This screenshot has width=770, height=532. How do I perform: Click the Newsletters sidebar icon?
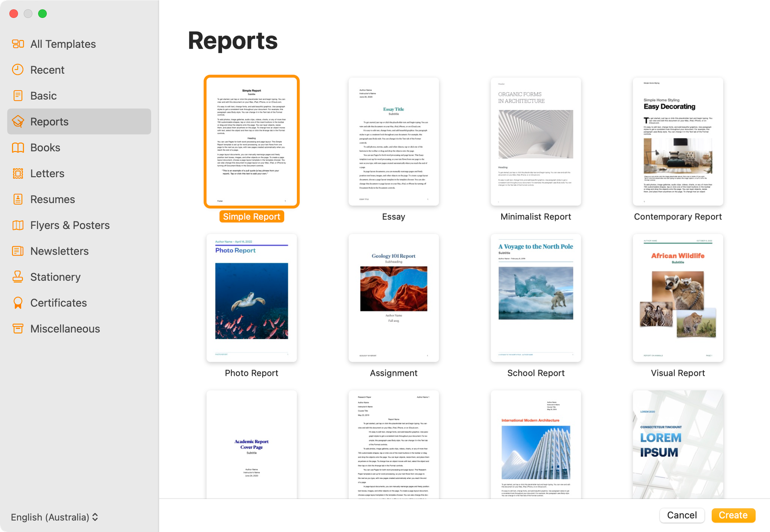tap(18, 251)
